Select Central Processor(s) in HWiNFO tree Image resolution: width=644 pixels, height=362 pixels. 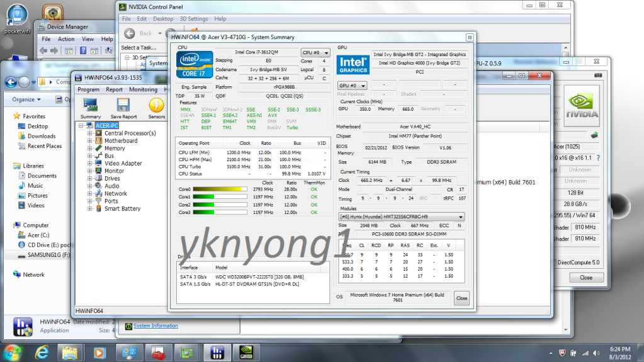pos(130,133)
